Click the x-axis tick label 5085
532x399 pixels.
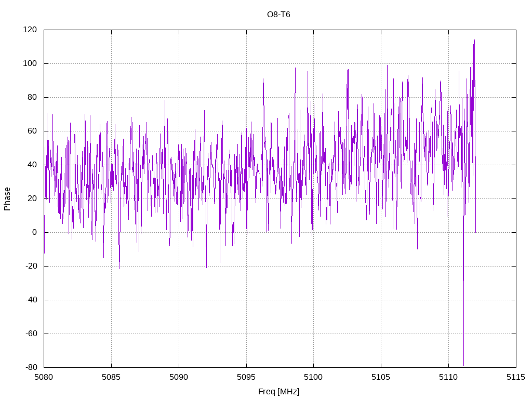click(x=111, y=377)
